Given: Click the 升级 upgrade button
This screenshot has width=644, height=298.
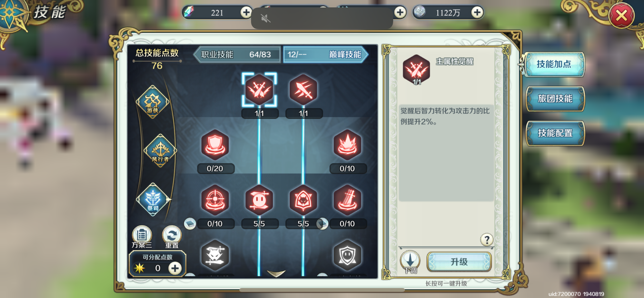Looking at the screenshot, I should pyautogui.click(x=459, y=262).
